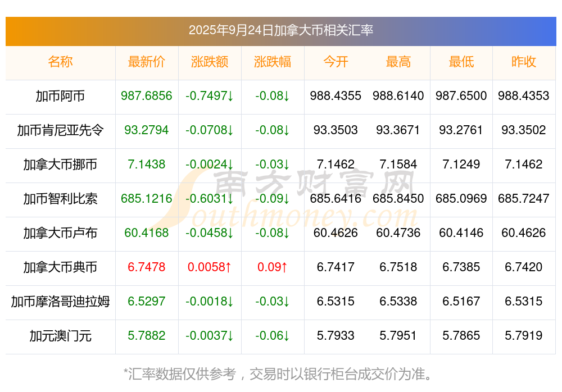The height and width of the screenshot is (392, 562).
Task: Select the opening price 988.4355
Action: (336, 95)
